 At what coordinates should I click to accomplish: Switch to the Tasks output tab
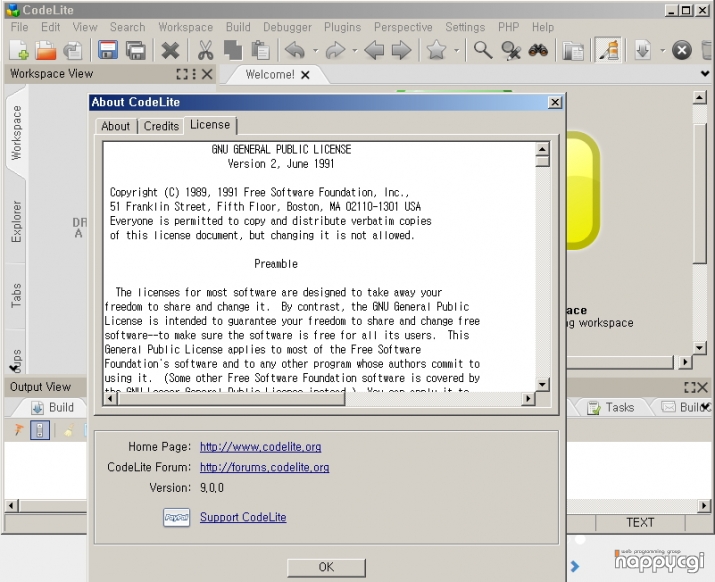click(x=612, y=407)
